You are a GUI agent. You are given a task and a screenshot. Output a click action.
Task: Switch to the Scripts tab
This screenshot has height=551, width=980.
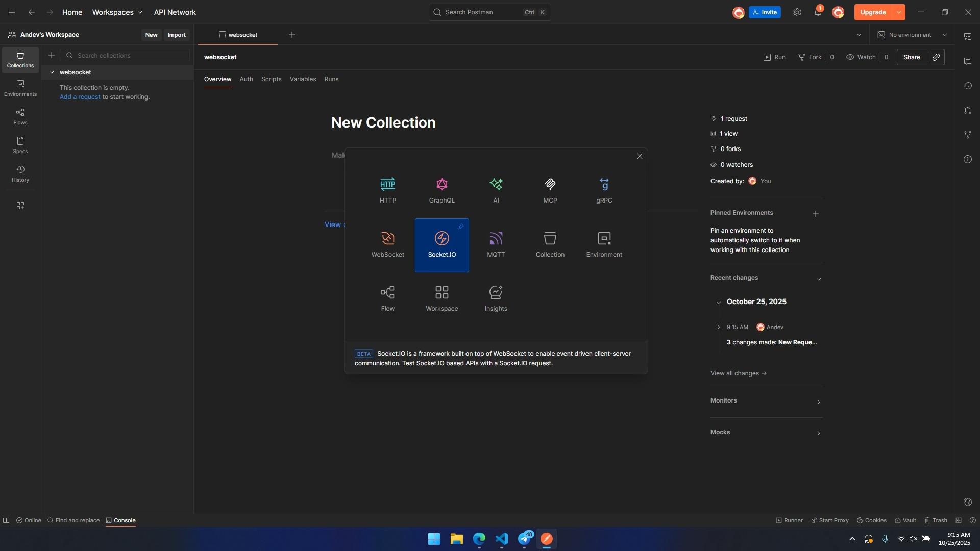click(x=271, y=79)
